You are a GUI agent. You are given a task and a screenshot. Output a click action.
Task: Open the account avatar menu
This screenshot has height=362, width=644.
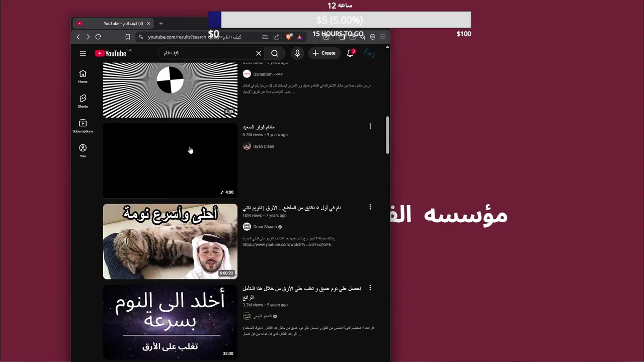(370, 53)
